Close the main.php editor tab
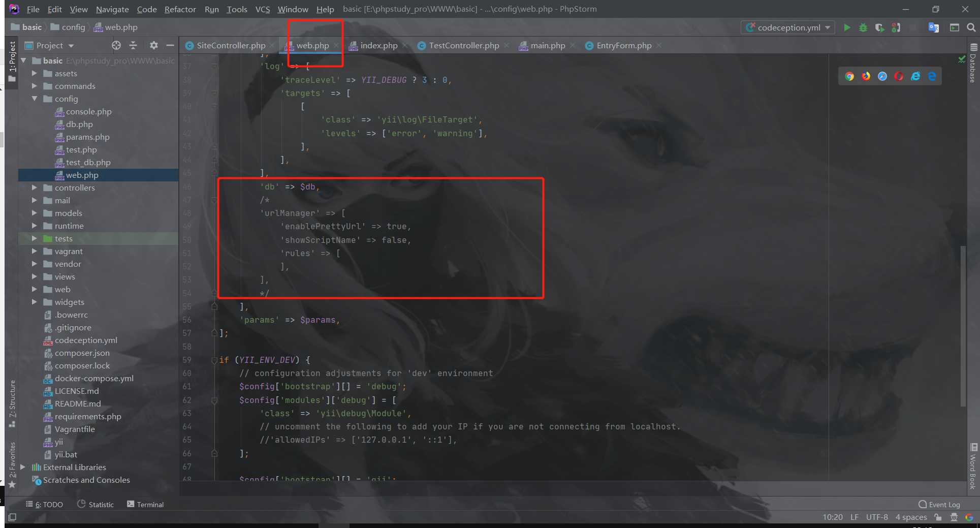This screenshot has height=528, width=980. click(573, 45)
